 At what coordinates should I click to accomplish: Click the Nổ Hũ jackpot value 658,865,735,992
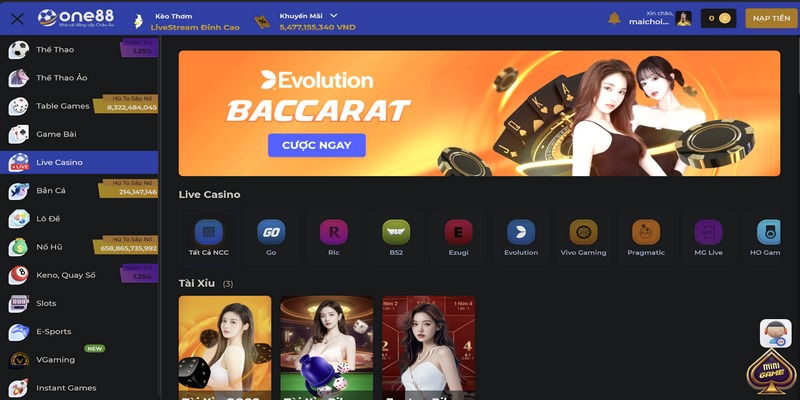click(x=129, y=248)
